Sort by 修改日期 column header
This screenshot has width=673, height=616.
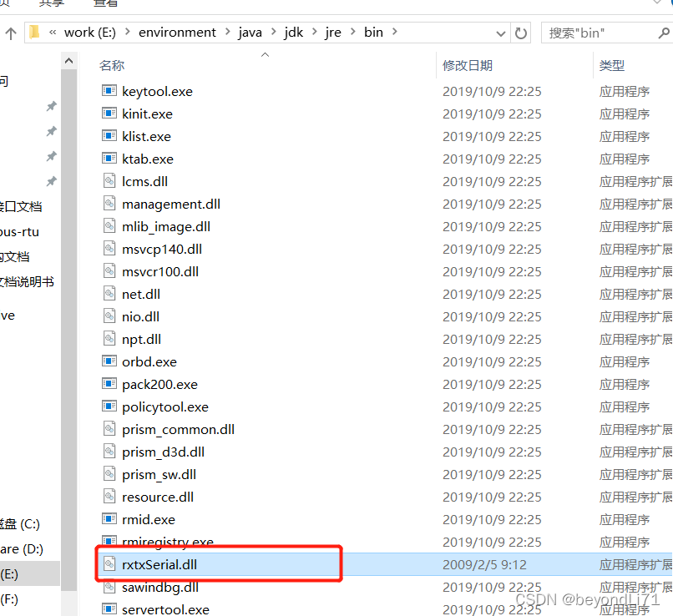468,66
